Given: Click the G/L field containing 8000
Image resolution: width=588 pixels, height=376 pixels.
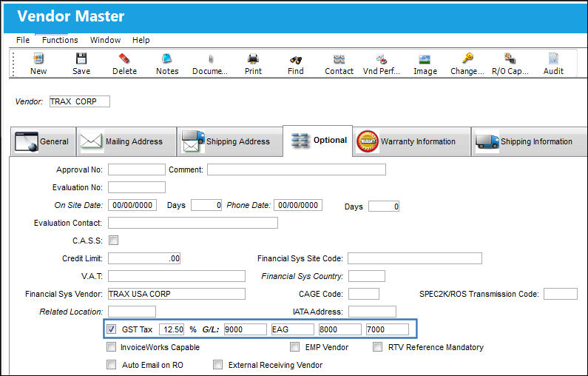Looking at the screenshot, I should click(x=339, y=329).
